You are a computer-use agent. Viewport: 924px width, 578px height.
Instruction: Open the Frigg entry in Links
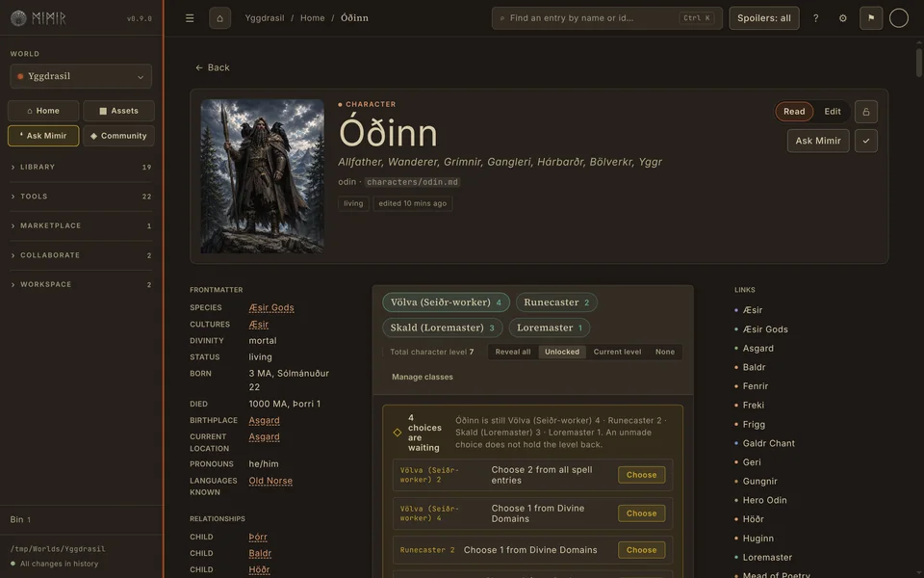pos(754,425)
